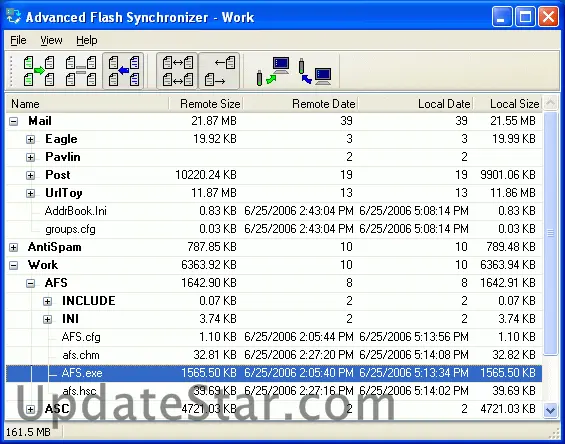Collapse the AFS folder
Image resolution: width=565 pixels, height=444 pixels.
coord(30,284)
